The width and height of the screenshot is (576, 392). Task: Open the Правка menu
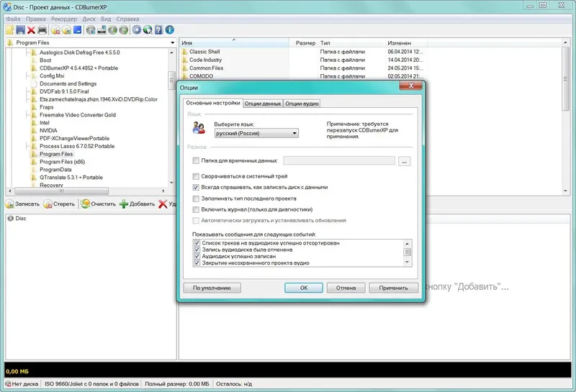tap(35, 19)
